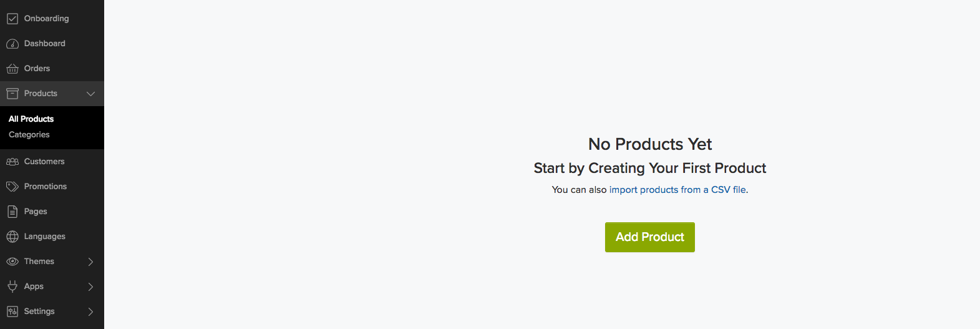
Task: Select the Orders menu label
Action: pyautogui.click(x=37, y=69)
